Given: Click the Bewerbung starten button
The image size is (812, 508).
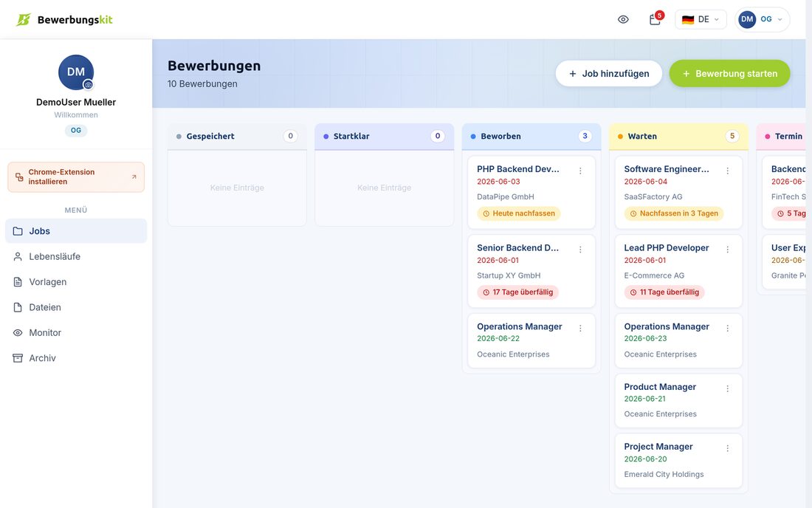Looking at the screenshot, I should pos(729,74).
